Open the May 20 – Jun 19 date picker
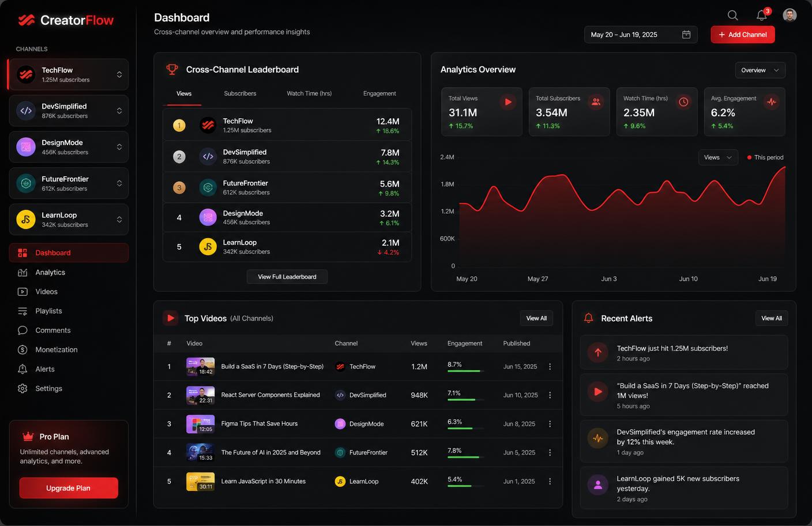 (x=641, y=35)
